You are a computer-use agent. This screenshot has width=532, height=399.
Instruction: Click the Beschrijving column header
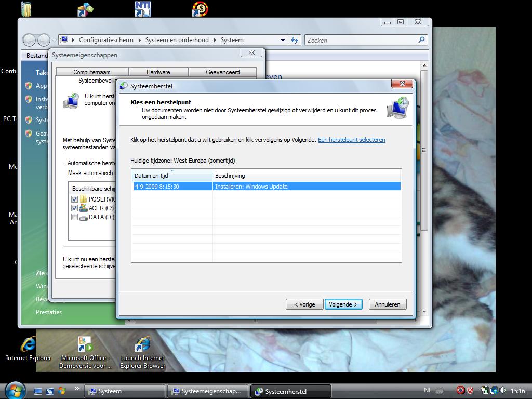pos(307,176)
